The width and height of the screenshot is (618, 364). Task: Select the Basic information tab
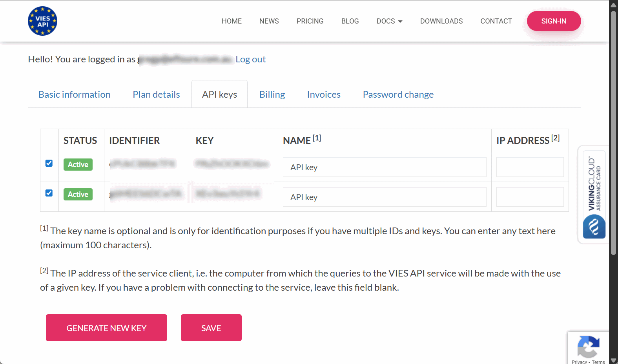coord(75,95)
